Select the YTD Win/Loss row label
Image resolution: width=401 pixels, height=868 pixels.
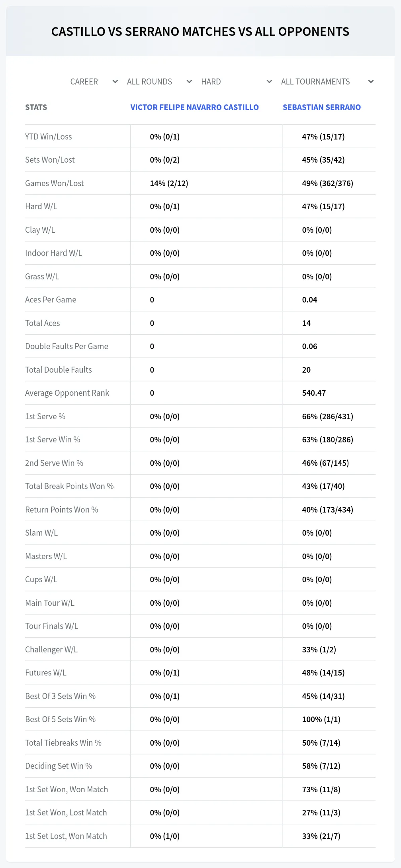49,137
